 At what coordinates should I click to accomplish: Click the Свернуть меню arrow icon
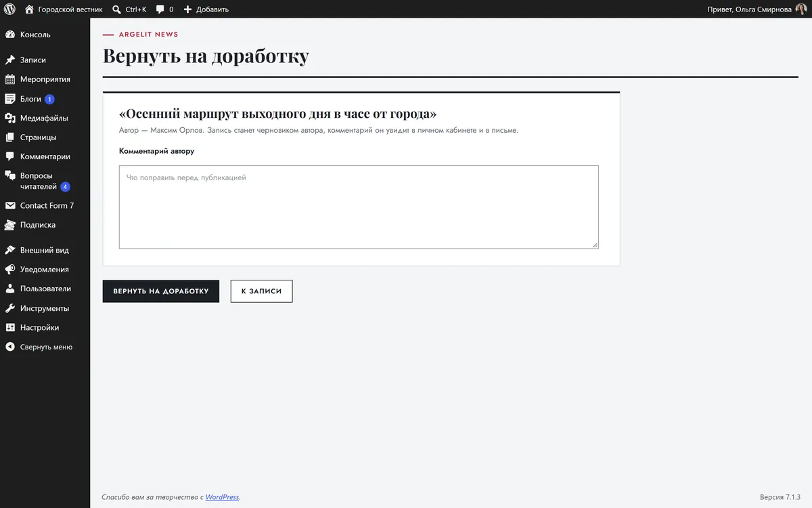[x=10, y=347]
